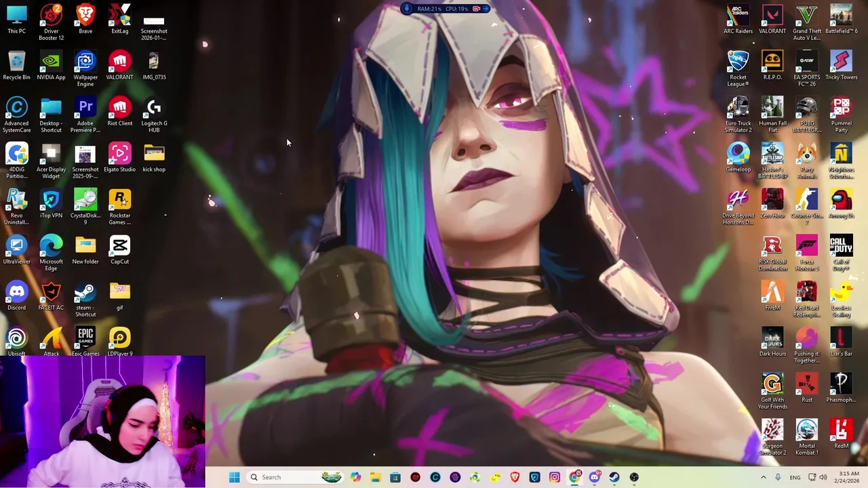Open the Surgeon Simulator 2 shortcut
Screen dimensions: 868x488
(x=772, y=437)
